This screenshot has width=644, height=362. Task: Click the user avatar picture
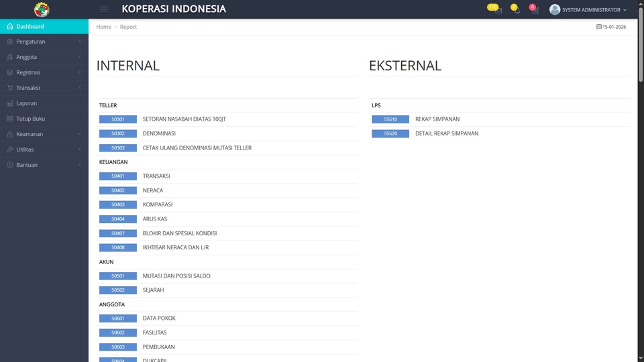point(555,9)
